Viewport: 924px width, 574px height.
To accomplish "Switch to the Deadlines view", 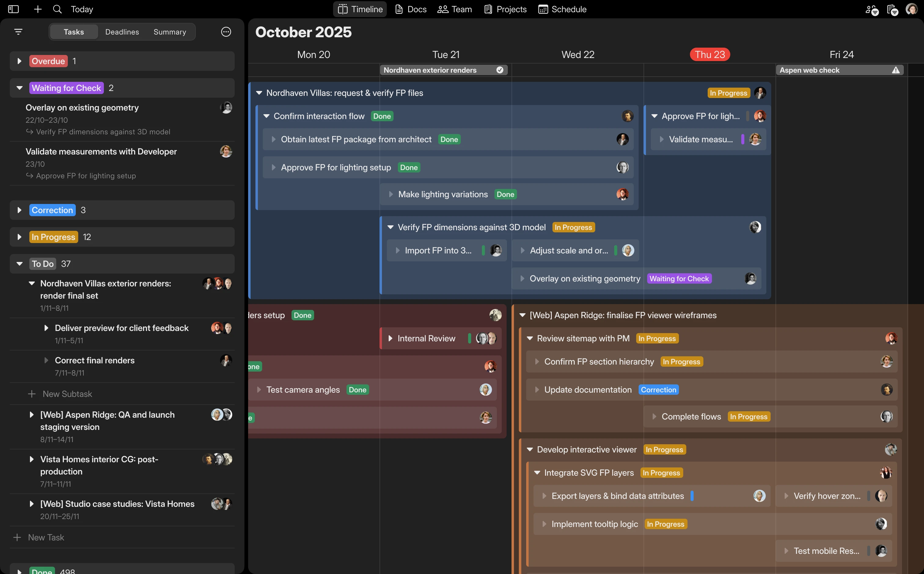I will 122,32.
